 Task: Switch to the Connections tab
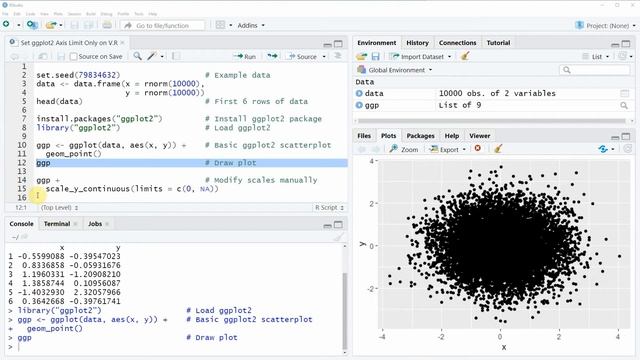[x=458, y=42]
